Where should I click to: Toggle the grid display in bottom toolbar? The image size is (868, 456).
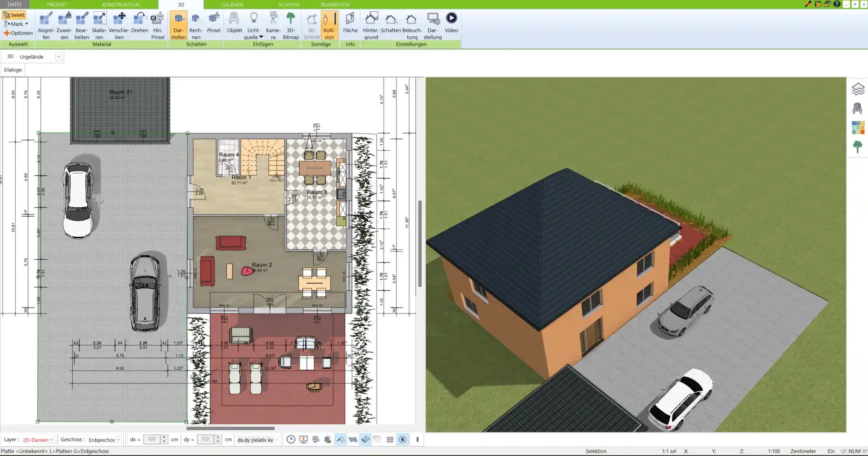coord(390,439)
